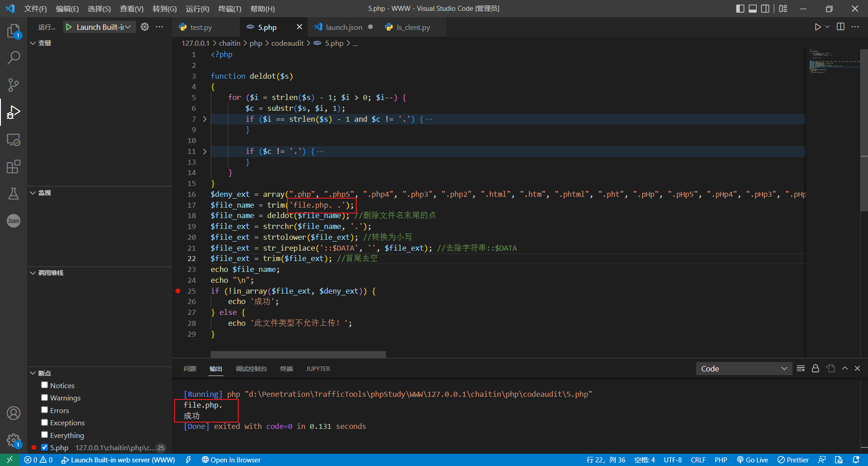This screenshot has height=466, width=868.
Task: Enable the Exceptions breakpoint checkbox
Action: pyautogui.click(x=44, y=422)
